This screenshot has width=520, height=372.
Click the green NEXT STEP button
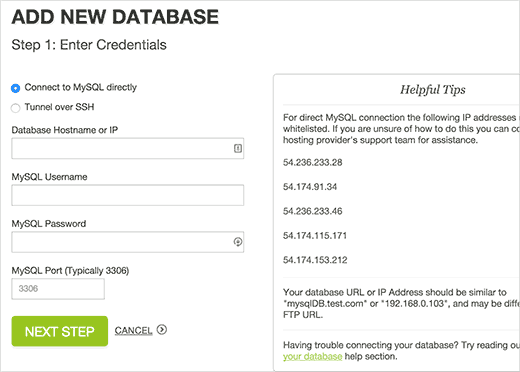60,331
